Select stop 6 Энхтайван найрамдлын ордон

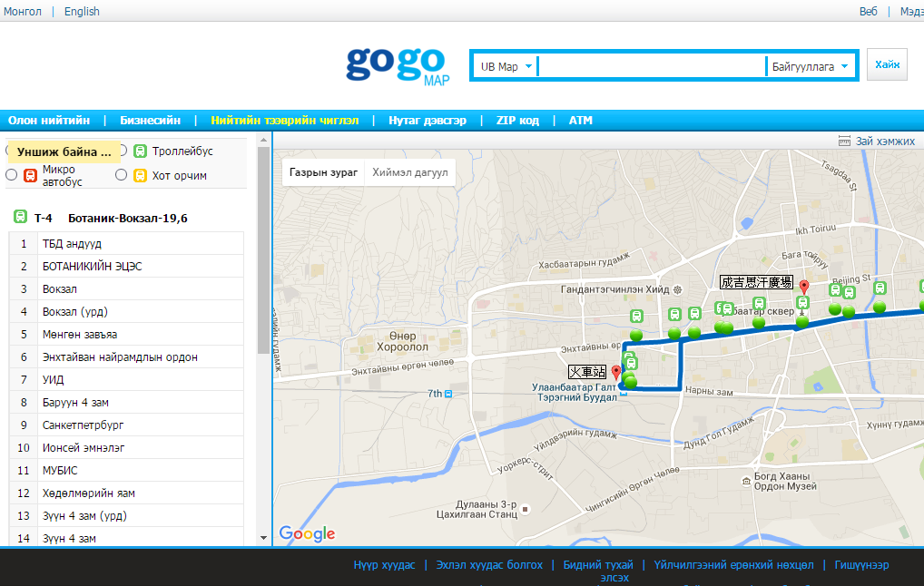tap(127, 356)
